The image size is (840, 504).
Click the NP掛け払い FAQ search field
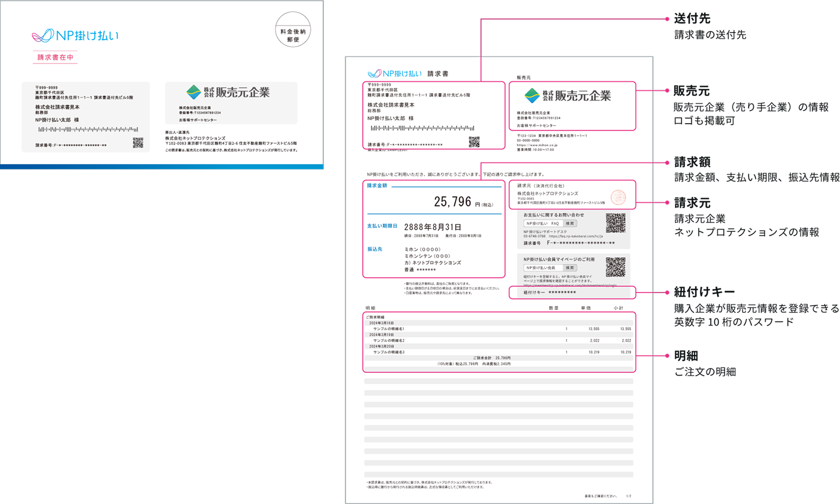[543, 224]
